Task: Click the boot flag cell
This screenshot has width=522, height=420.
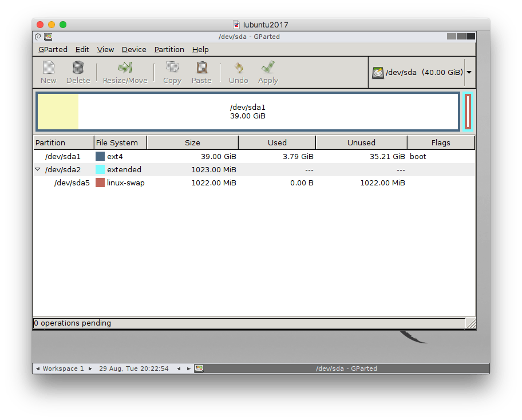Action: (x=418, y=156)
